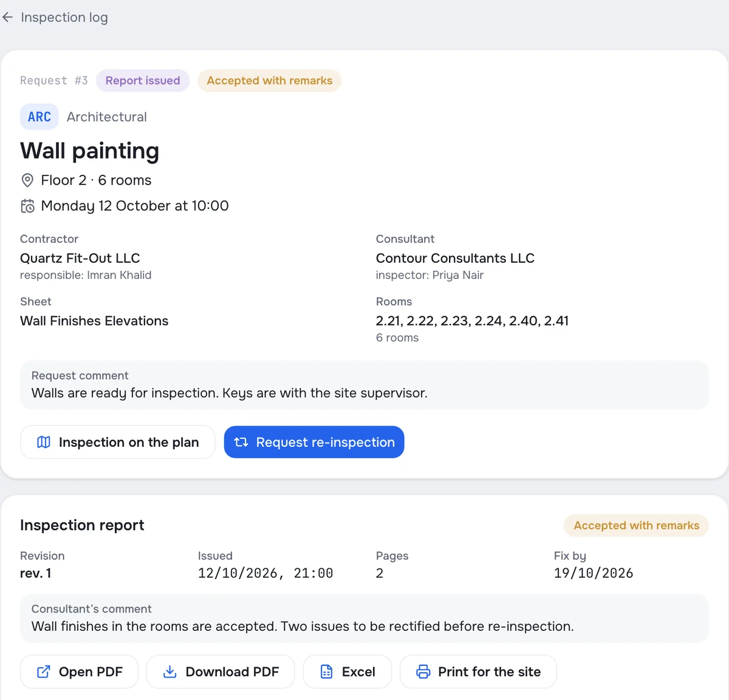The image size is (729, 700).
Task: Click the printer icon in Print for the site
Action: [x=423, y=671]
